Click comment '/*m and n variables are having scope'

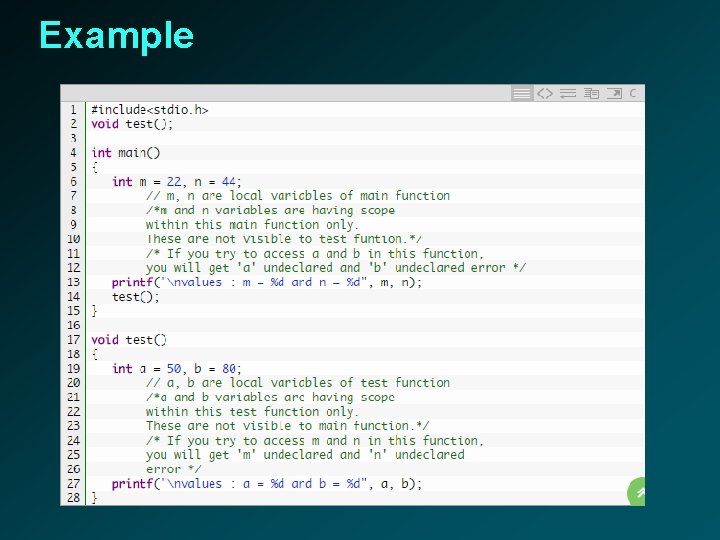pyautogui.click(x=270, y=210)
